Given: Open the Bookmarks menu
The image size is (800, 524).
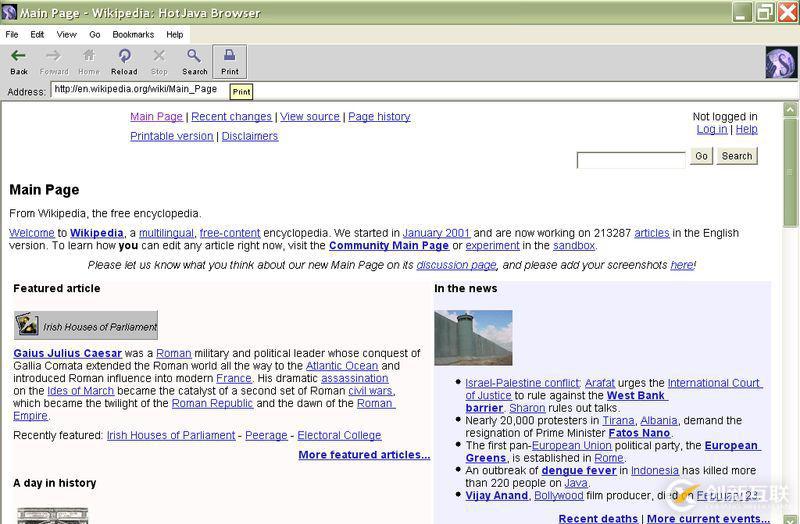Looking at the screenshot, I should [133, 34].
